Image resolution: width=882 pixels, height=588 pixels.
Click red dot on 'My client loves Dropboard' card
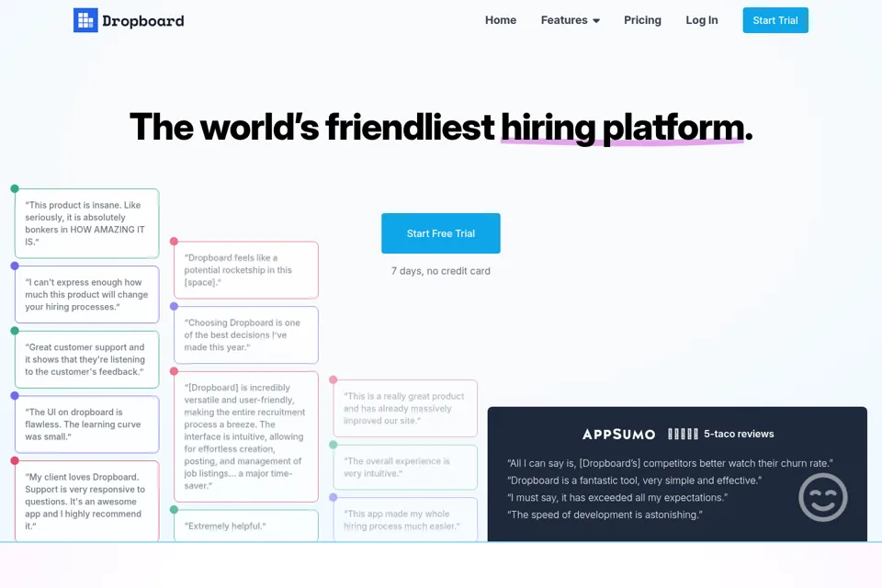click(16, 461)
